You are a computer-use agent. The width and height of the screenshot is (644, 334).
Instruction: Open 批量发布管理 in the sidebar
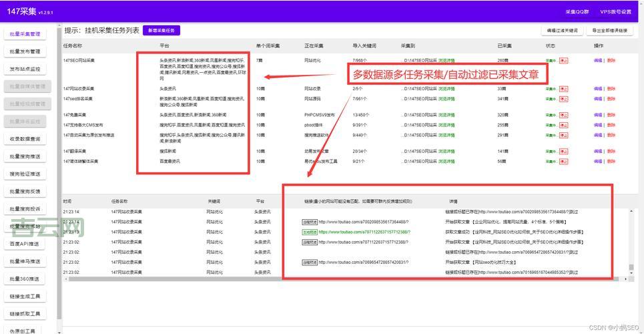coord(25,52)
